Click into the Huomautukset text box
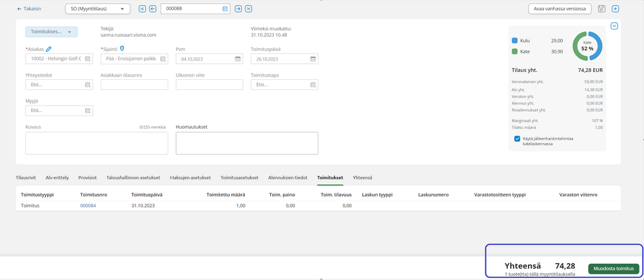 [x=247, y=144]
